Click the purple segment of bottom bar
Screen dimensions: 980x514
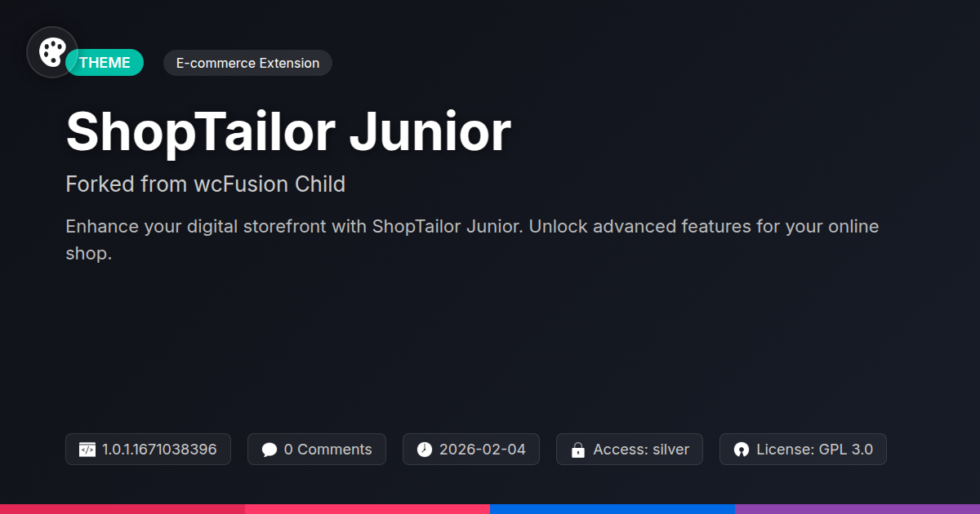(857, 508)
